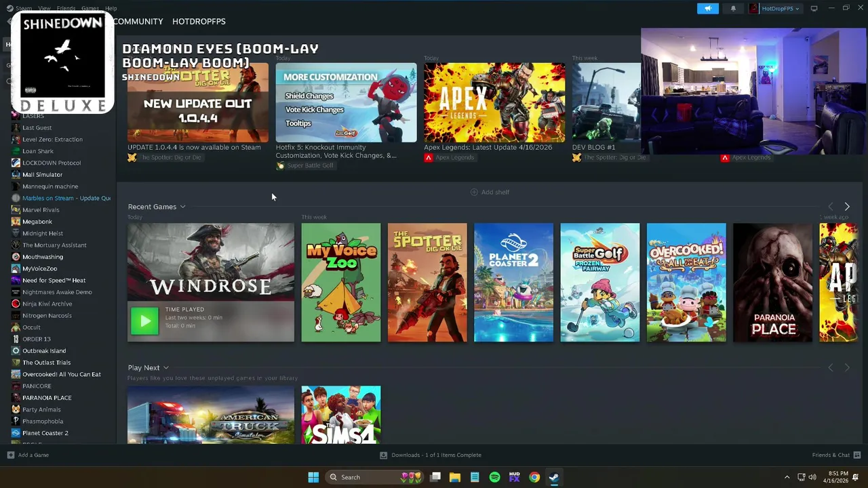868x488 pixels.
Task: Click the Downloads tray icon in footer
Action: [383, 455]
